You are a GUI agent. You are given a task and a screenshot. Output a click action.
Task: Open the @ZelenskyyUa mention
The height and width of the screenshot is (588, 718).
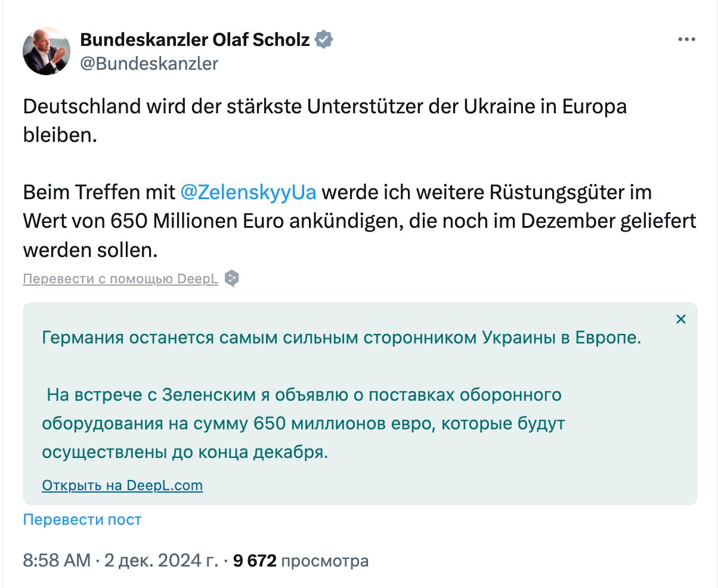tap(248, 193)
